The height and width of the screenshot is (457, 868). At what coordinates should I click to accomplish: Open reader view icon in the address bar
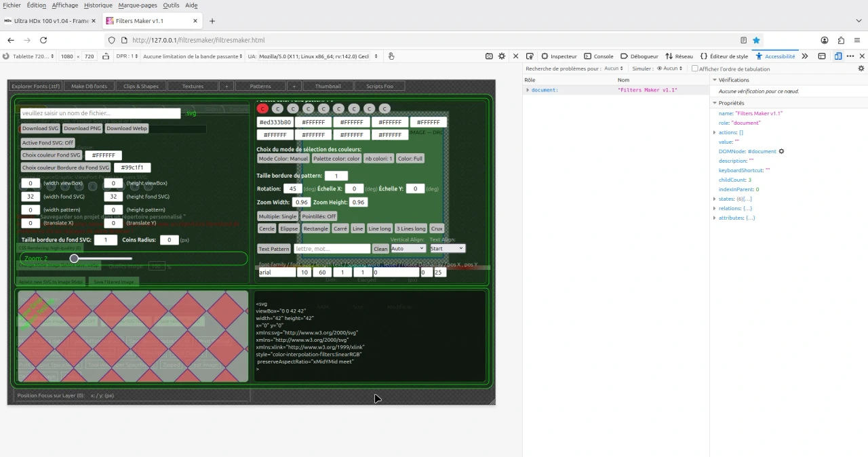click(x=743, y=40)
